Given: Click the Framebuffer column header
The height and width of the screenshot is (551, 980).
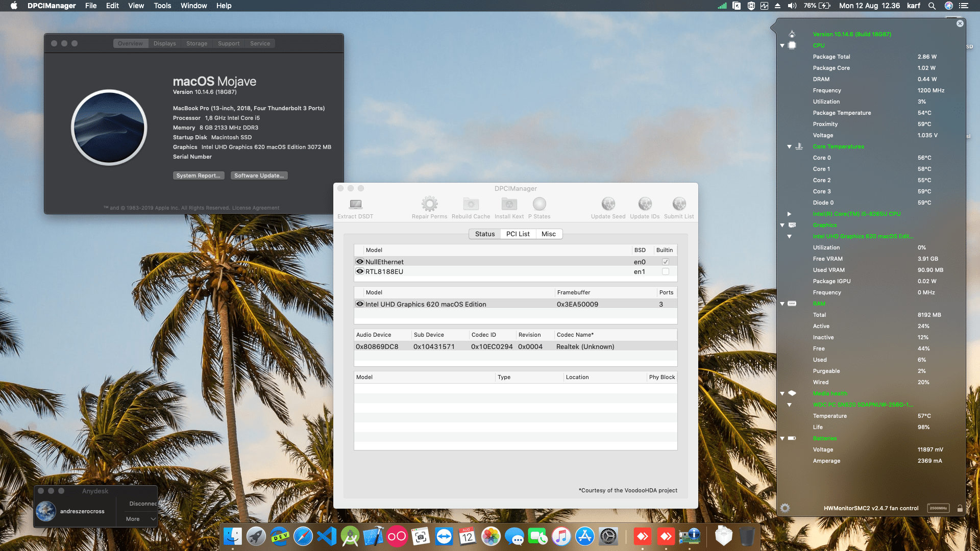Looking at the screenshot, I should (605, 292).
